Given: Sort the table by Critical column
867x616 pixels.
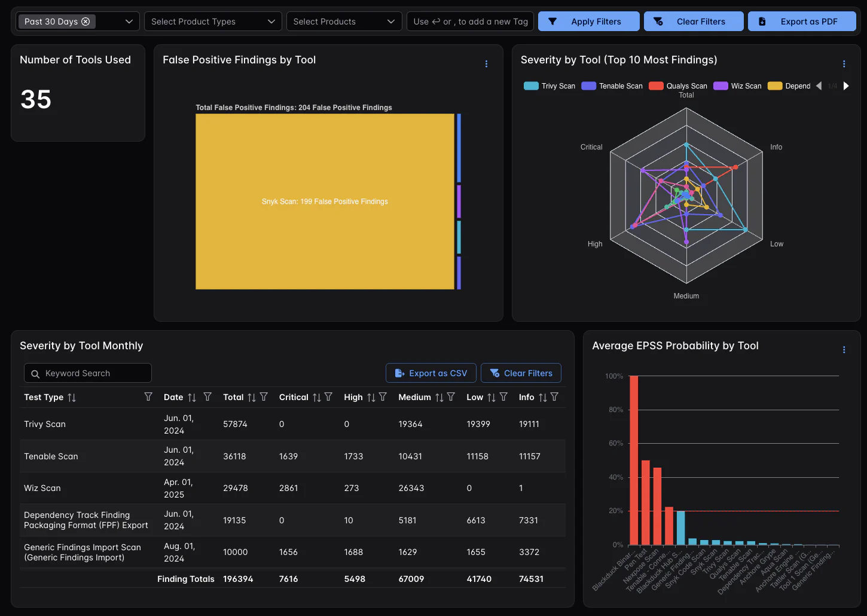Looking at the screenshot, I should (x=317, y=398).
